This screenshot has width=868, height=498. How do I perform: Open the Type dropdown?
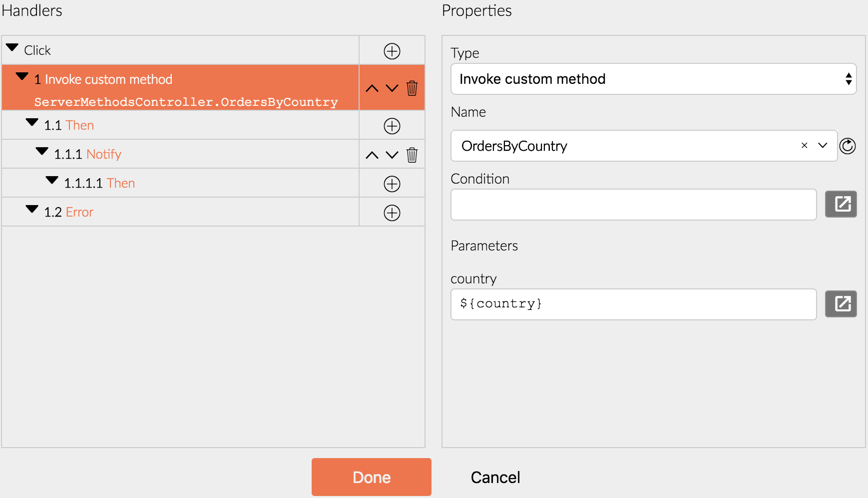[x=653, y=79]
